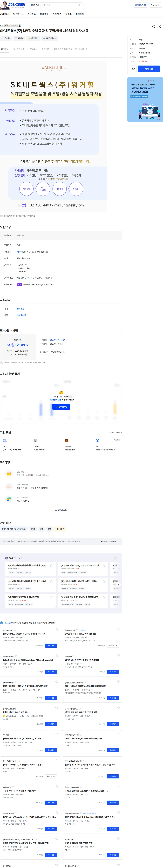This screenshot has width=163, height=868.
Task: Favorite this posting with the heart icon
Action: click(x=154, y=27)
